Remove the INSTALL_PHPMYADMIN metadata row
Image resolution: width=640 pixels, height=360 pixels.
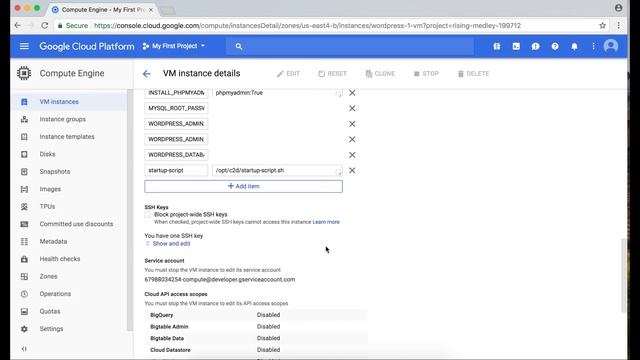click(352, 93)
